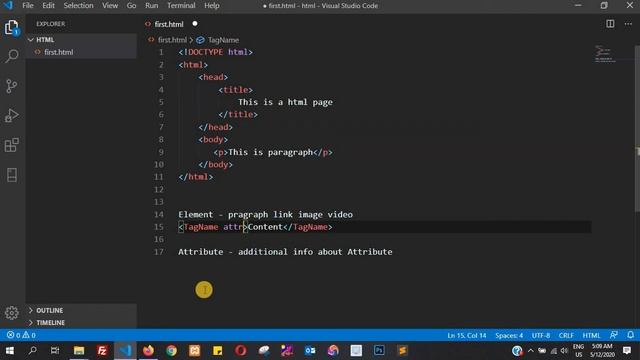Screen dimensions: 640x360
Task: Open the volume control in system tray
Action: (x=564, y=351)
